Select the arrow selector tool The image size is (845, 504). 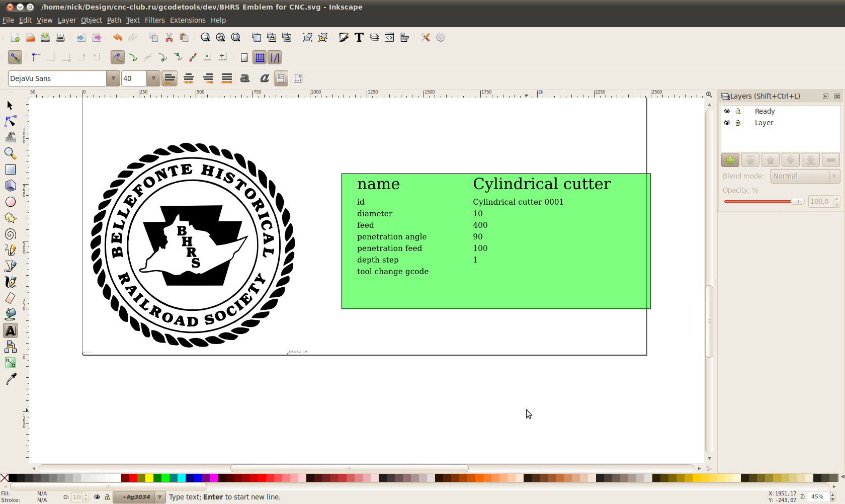click(10, 105)
